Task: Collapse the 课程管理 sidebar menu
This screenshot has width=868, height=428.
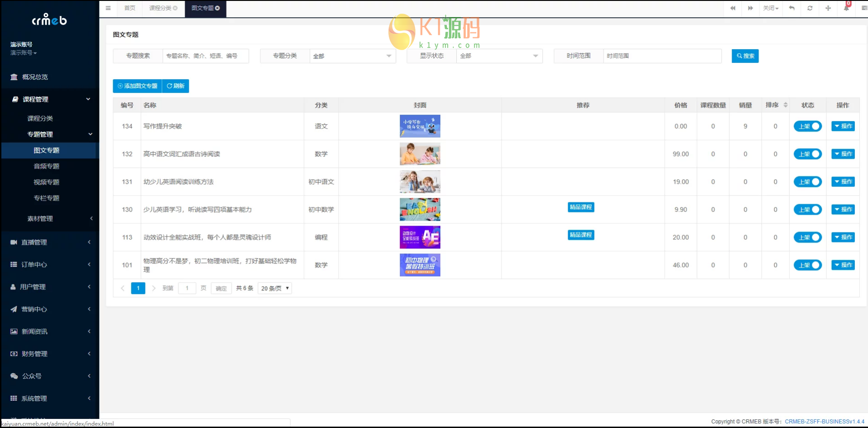Action: (x=50, y=99)
